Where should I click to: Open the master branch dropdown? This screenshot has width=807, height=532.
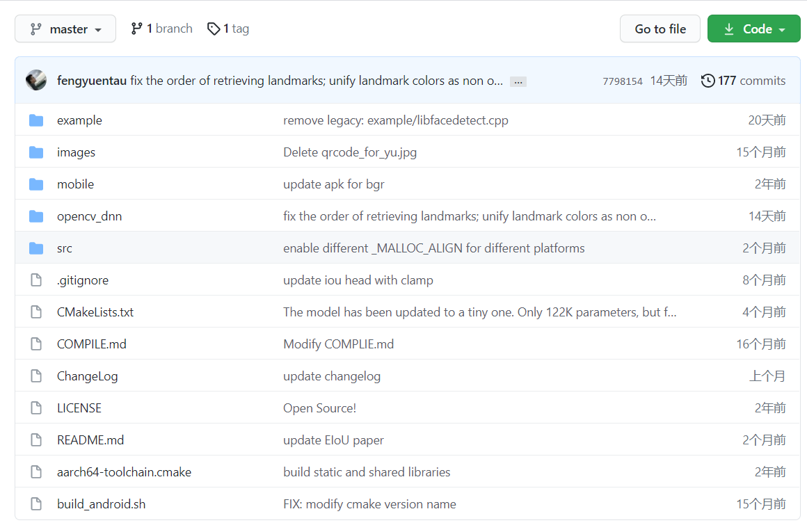pyautogui.click(x=65, y=29)
